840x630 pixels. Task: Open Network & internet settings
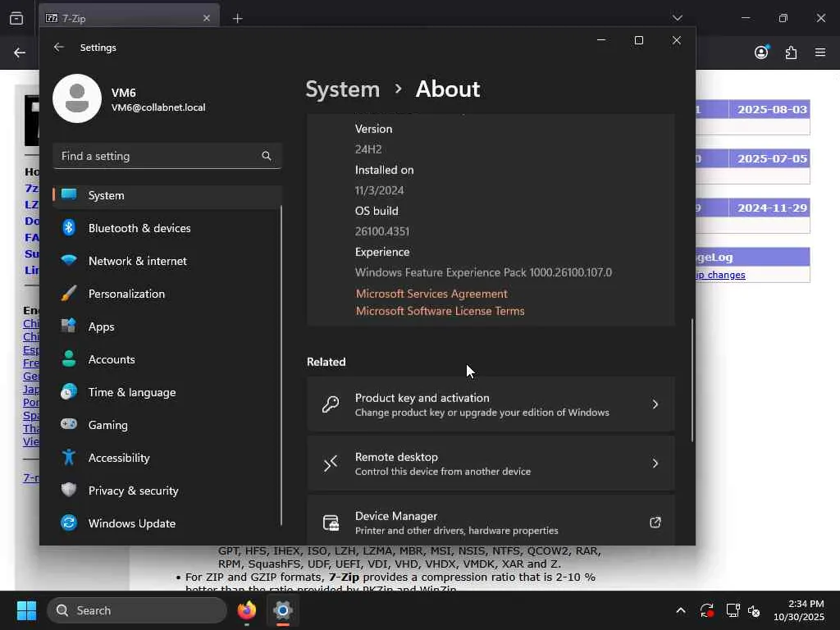click(x=167, y=261)
